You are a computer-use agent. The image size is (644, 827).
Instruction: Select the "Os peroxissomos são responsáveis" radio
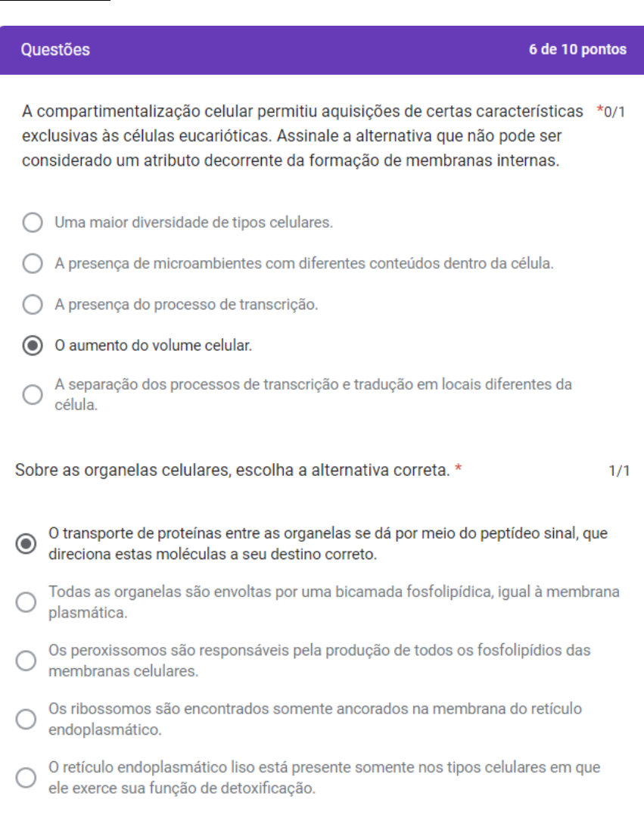coord(26,660)
